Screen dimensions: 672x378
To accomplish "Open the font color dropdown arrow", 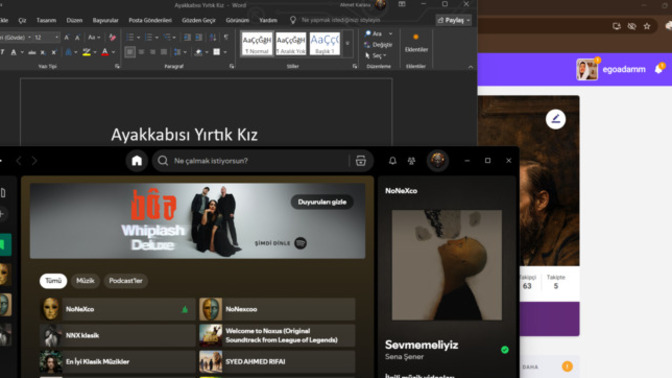I will coord(113,52).
